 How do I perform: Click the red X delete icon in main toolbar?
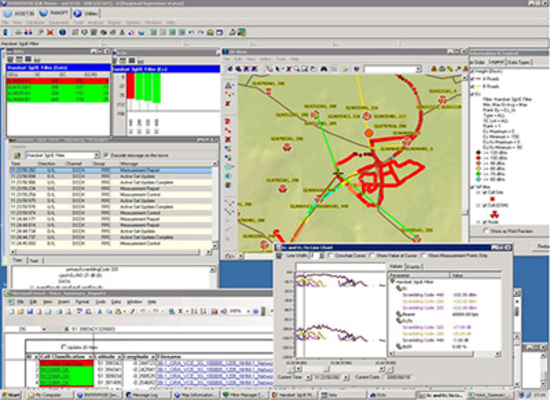[x=51, y=33]
